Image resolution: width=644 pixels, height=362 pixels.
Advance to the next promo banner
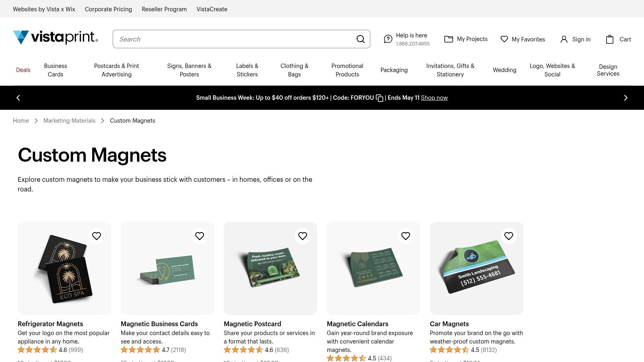point(625,98)
